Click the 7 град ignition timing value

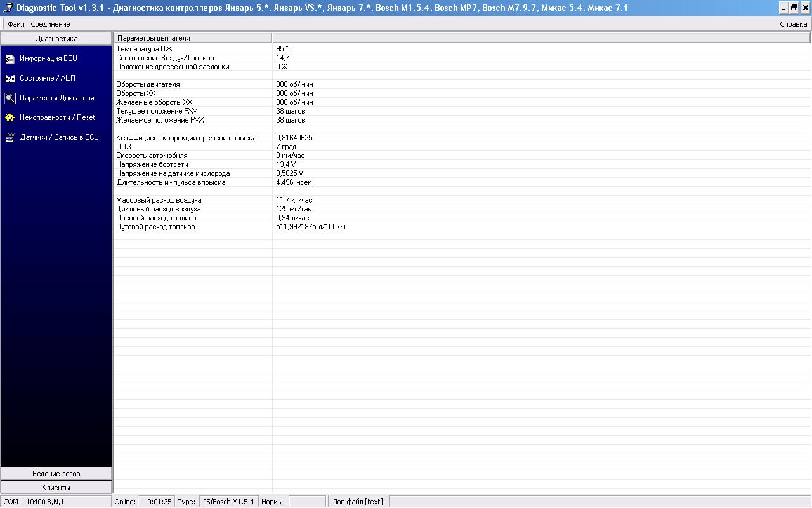coord(285,147)
